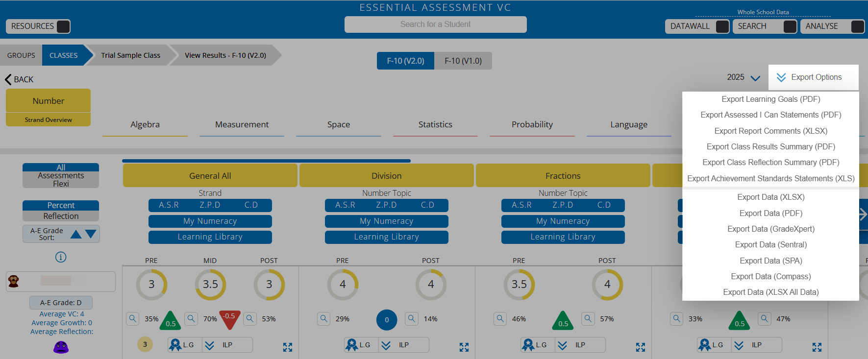Click the BACK chevron arrow
The height and width of the screenshot is (359, 868).
8,79
